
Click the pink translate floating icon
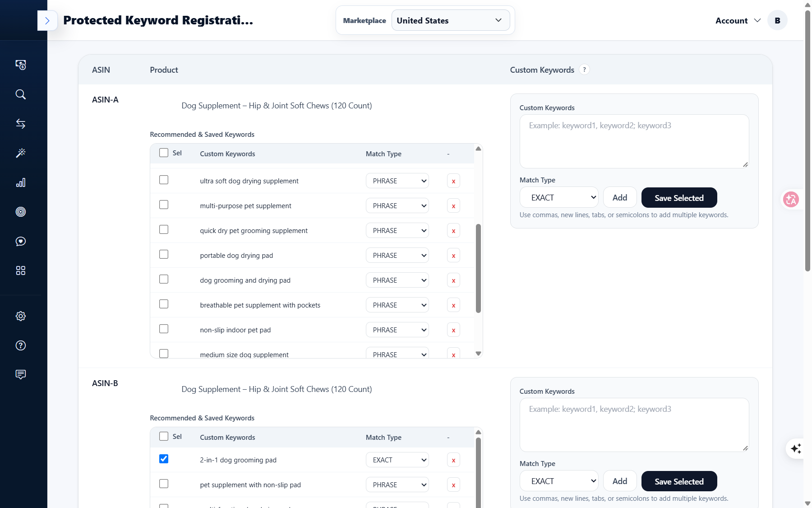pyautogui.click(x=791, y=199)
